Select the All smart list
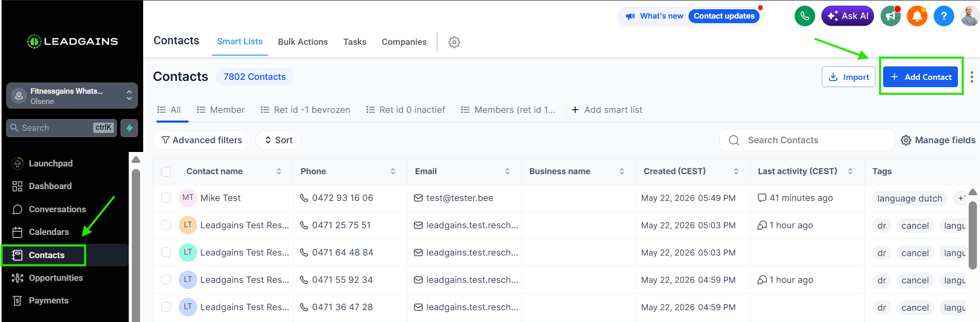The width and height of the screenshot is (980, 322). (169, 110)
